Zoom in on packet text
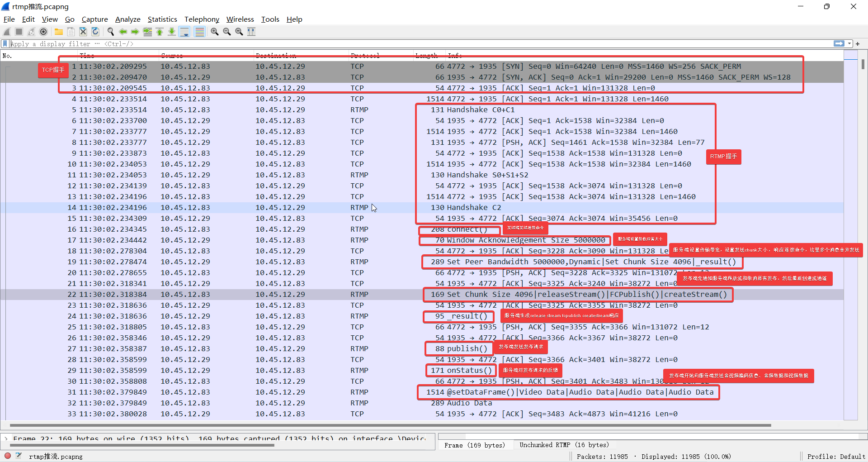 pyautogui.click(x=215, y=32)
